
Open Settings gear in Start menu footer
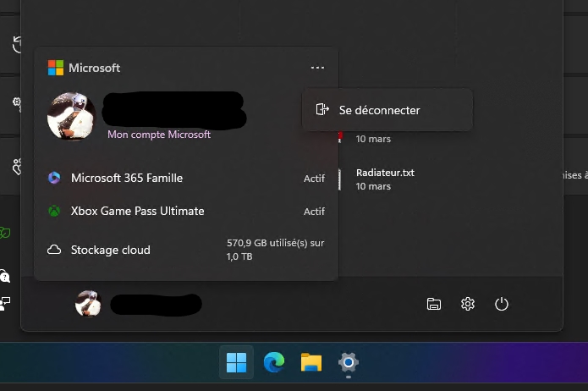coord(467,304)
